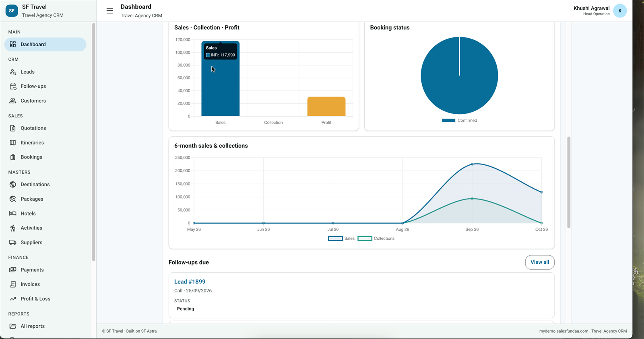
Task: Toggle Confirmed legend under pie chart
Action: pyautogui.click(x=459, y=120)
